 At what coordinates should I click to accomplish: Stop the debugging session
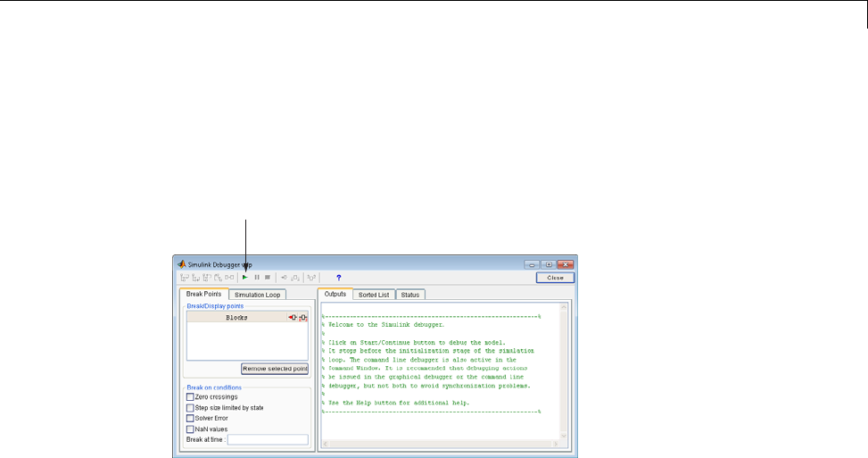click(268, 278)
